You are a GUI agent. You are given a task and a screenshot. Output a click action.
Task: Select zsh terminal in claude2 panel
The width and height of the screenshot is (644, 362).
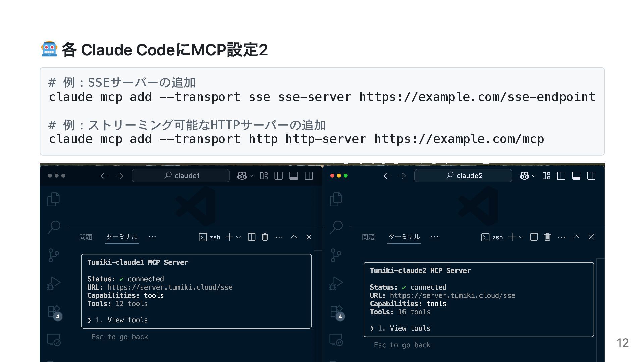(492, 237)
